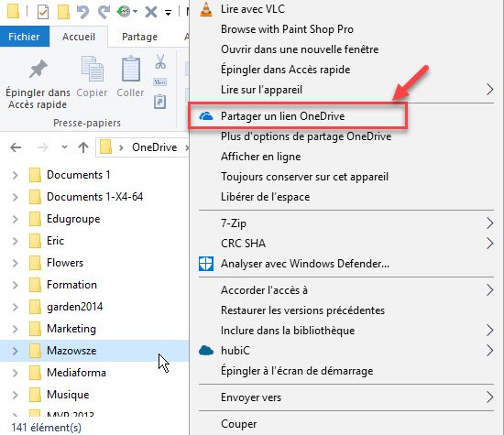Click Épingler dans Accès rapide pin icon
Image resolution: width=504 pixels, height=435 pixels.
click(x=38, y=69)
